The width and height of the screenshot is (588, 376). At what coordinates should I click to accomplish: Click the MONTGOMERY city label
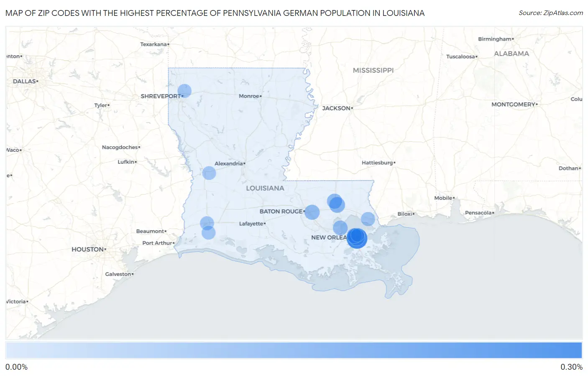513,104
